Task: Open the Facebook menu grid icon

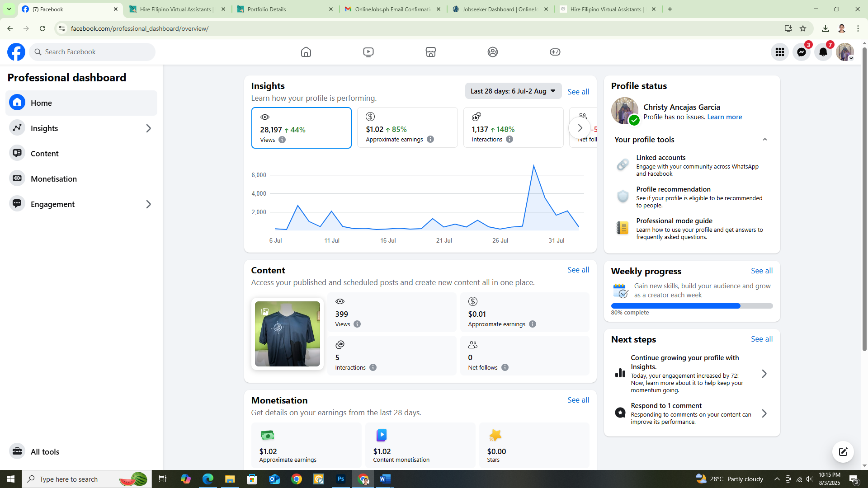Action: coord(780,52)
